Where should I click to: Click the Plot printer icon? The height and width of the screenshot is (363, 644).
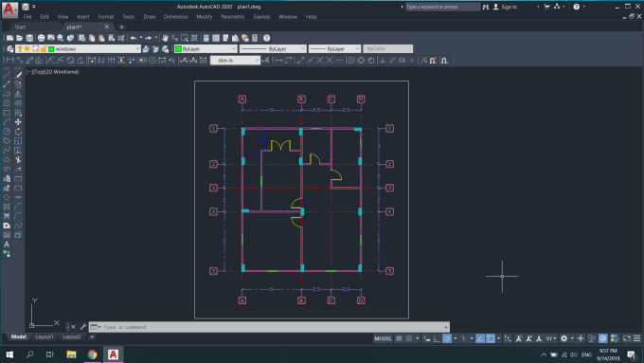[x=41, y=38]
